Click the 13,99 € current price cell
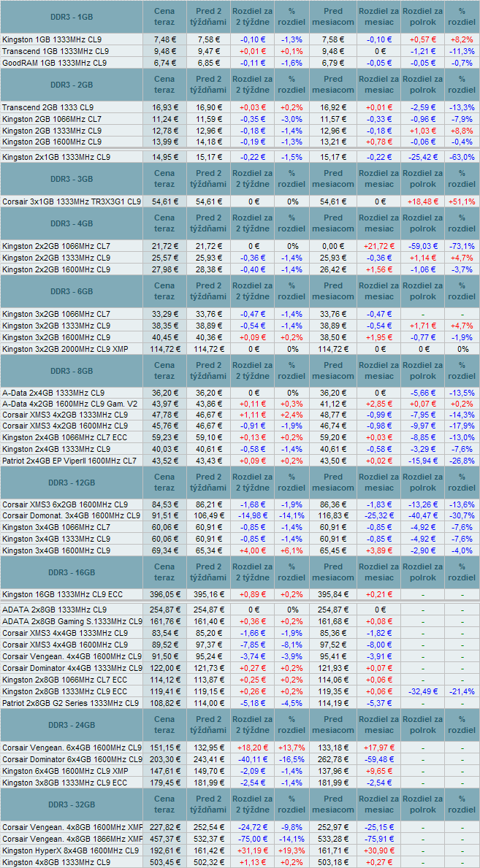The height and width of the screenshot is (868, 480). [164, 141]
